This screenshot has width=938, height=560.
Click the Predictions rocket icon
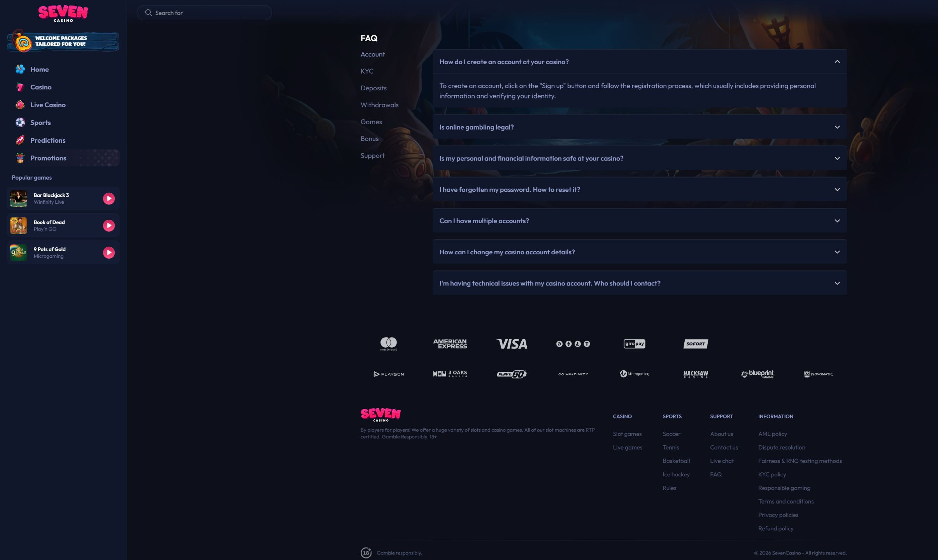pyautogui.click(x=20, y=140)
